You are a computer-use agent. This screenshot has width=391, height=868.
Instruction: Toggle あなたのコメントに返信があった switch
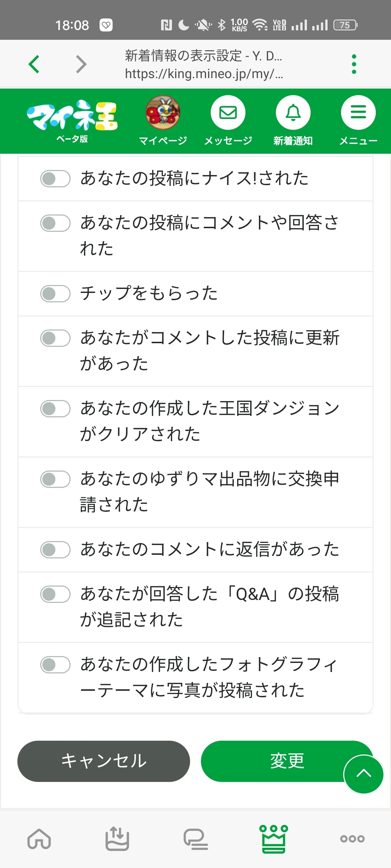pyautogui.click(x=55, y=550)
